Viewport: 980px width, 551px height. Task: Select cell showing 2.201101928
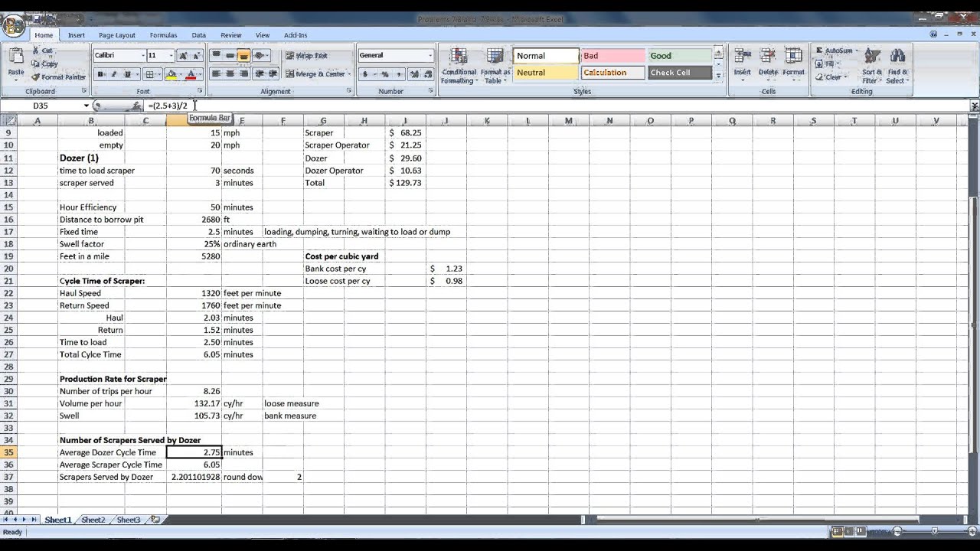click(194, 477)
